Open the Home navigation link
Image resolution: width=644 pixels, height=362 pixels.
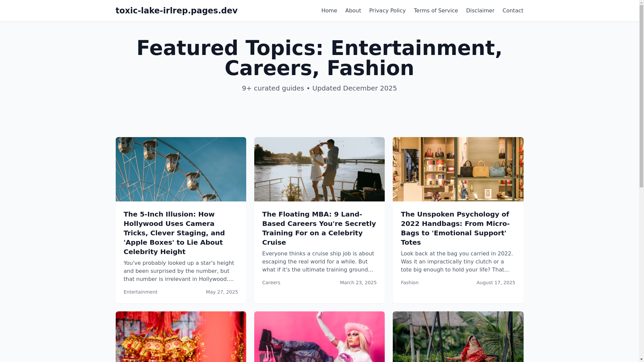(x=329, y=11)
